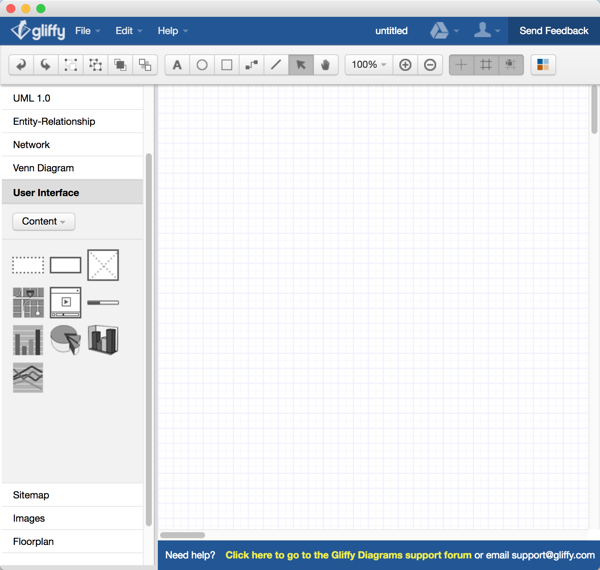Toggle the grid display button
Viewport: 600px width, 570px height.
click(486, 65)
